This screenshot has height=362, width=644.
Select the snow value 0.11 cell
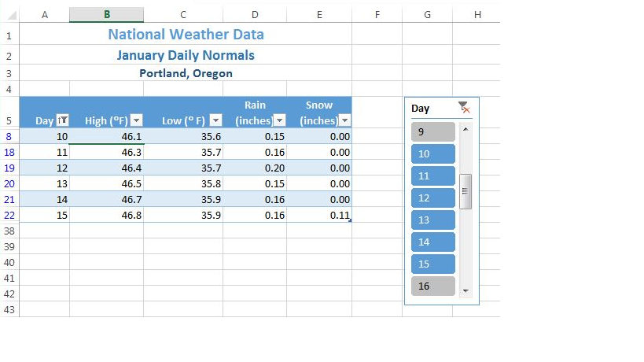click(319, 215)
